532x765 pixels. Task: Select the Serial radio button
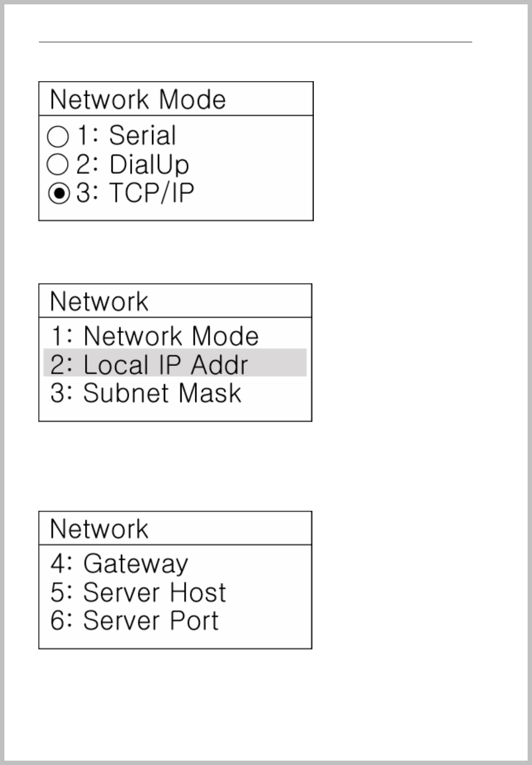pos(58,137)
